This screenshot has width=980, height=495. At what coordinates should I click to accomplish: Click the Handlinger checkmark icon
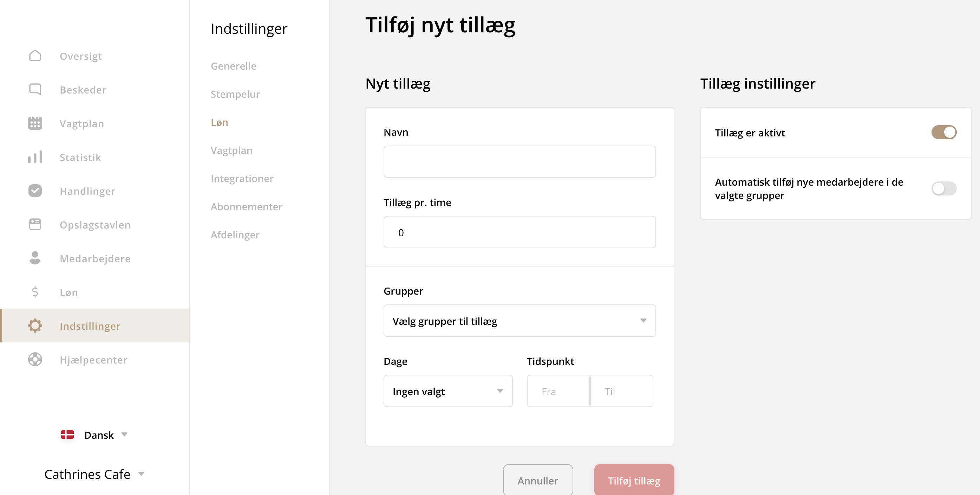pos(35,191)
